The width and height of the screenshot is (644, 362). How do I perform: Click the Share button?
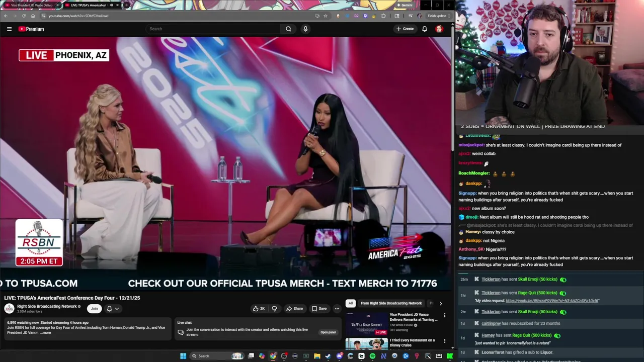[x=294, y=309]
